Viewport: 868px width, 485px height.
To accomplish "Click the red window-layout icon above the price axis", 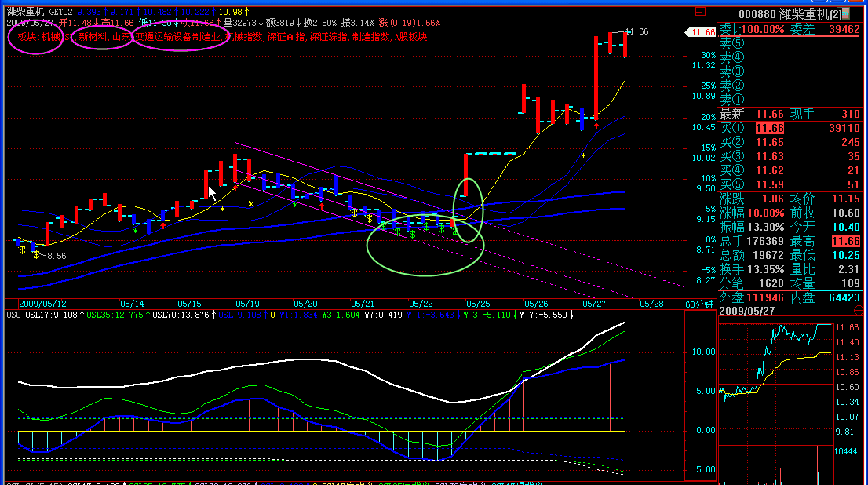I will pyautogui.click(x=700, y=12).
